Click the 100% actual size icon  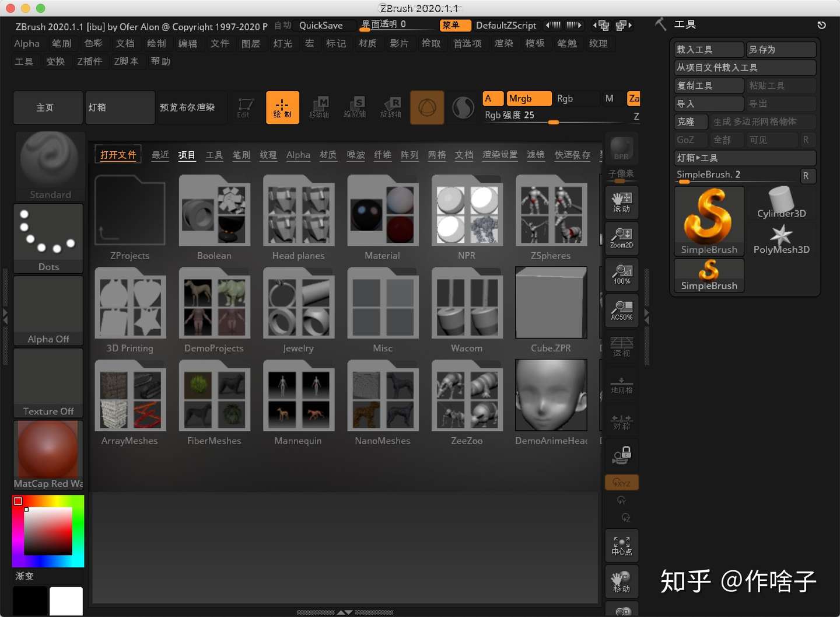point(622,274)
